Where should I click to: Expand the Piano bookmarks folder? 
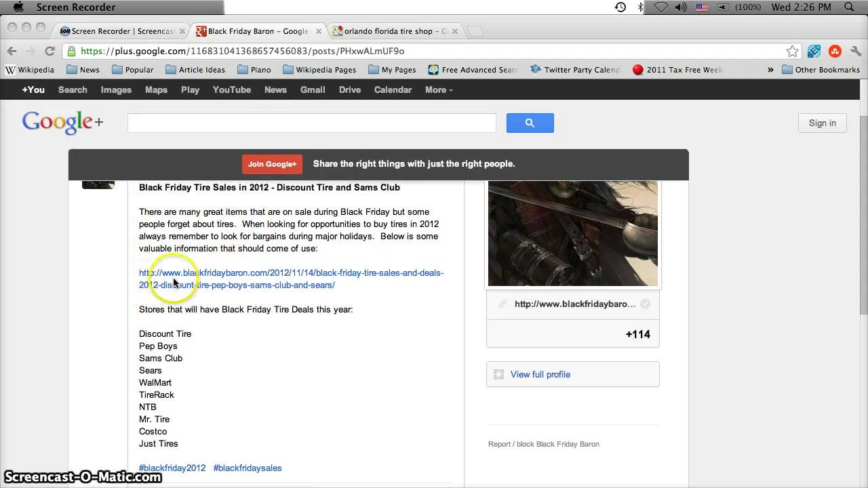click(254, 70)
